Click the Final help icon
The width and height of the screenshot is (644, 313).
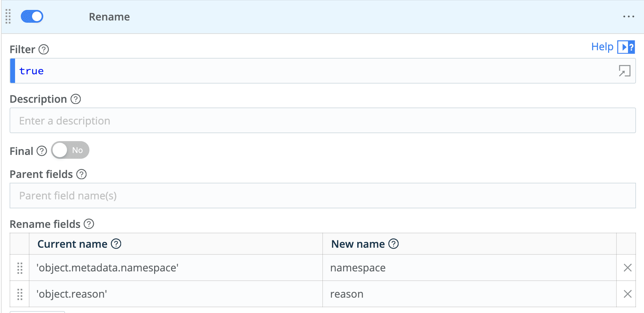click(x=42, y=151)
